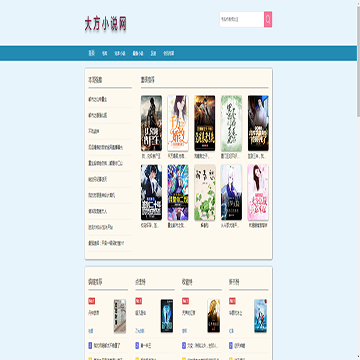Screen dimensions: 360x360
Task: Open the blue glowing cover under 点击榜
Action: [x=167, y=316]
